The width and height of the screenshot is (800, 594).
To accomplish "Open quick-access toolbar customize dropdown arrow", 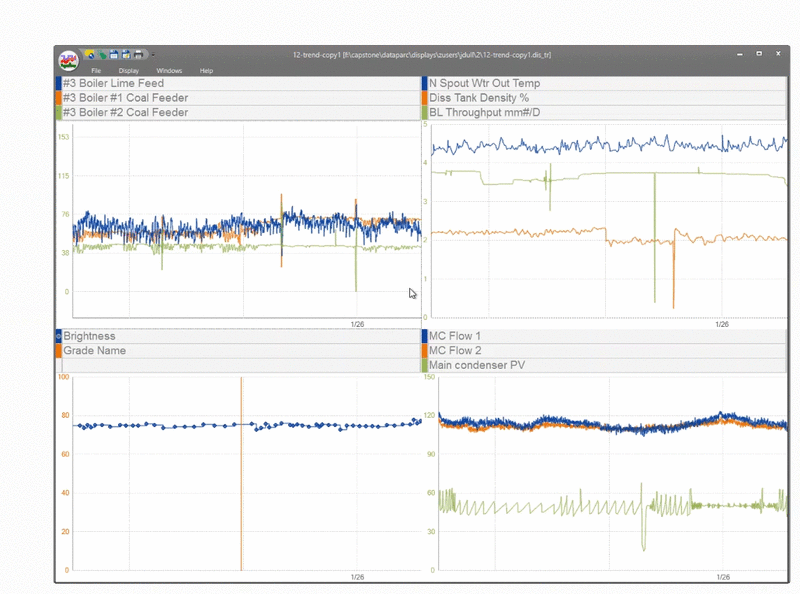I will 153,55.
